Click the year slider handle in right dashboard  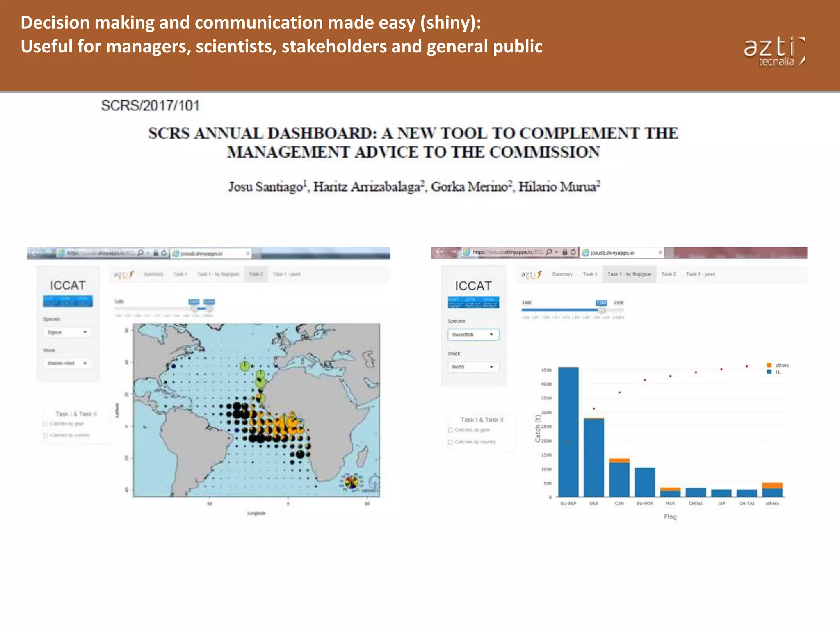[601, 310]
